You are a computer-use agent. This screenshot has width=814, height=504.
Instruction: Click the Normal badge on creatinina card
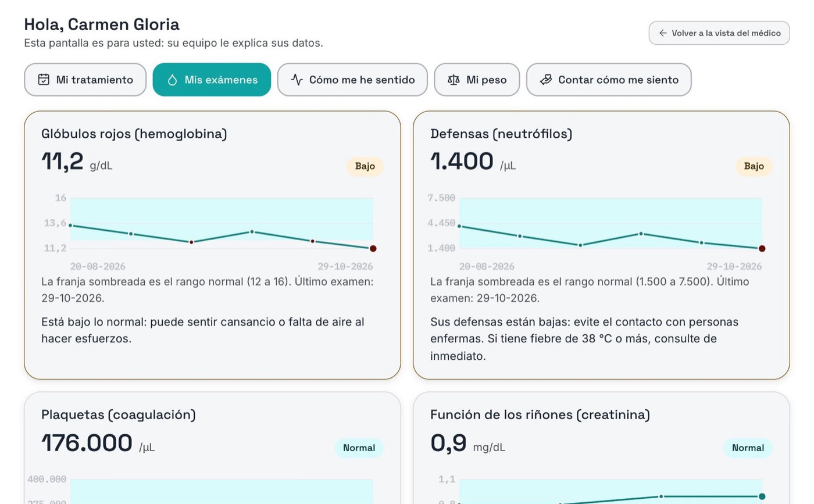click(748, 448)
